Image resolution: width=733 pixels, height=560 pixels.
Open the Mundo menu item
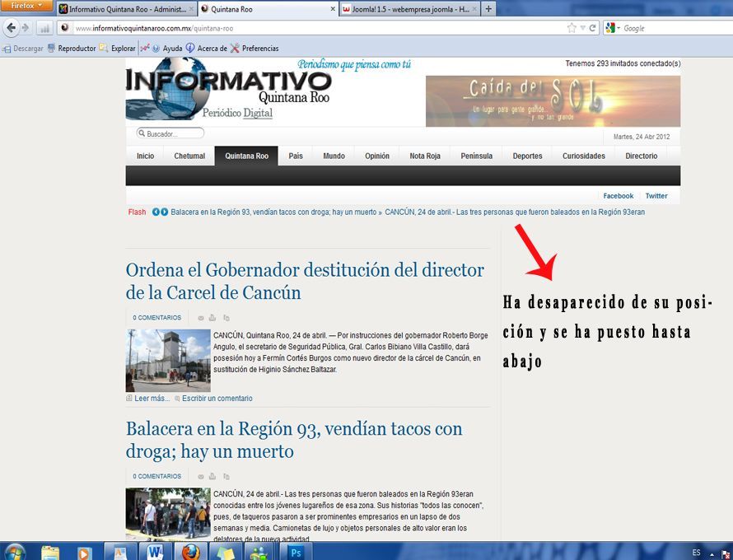334,156
